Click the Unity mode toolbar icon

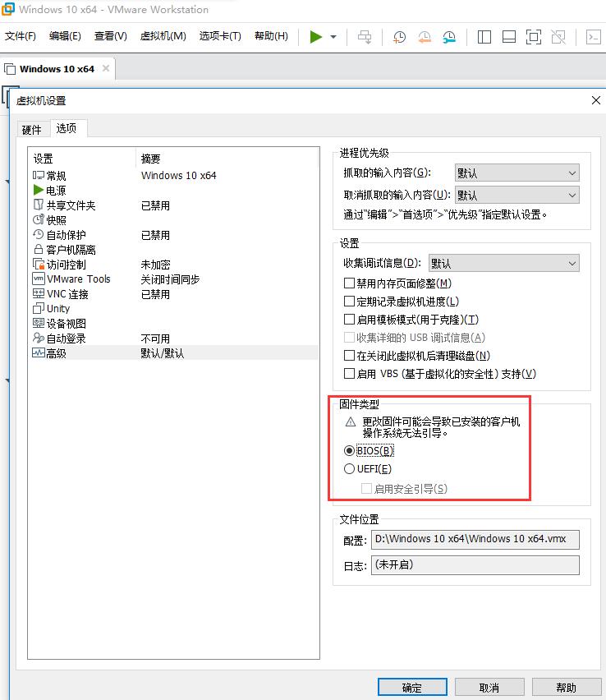[x=558, y=37]
